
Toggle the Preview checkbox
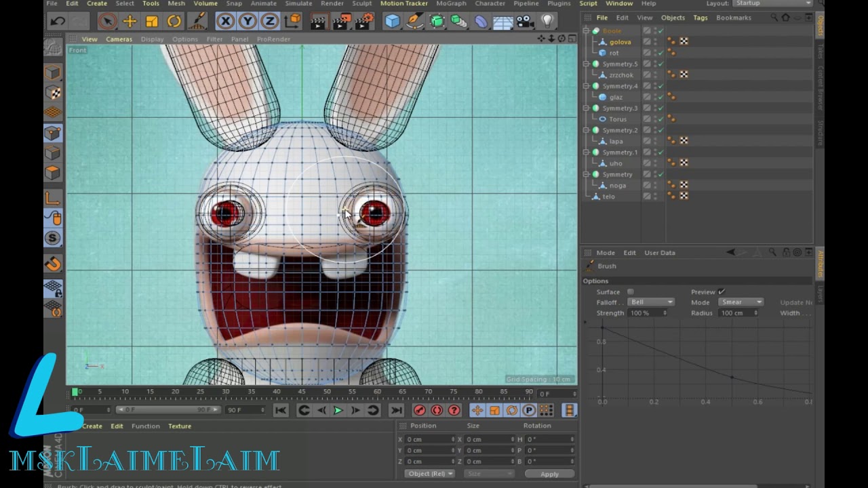pyautogui.click(x=722, y=291)
